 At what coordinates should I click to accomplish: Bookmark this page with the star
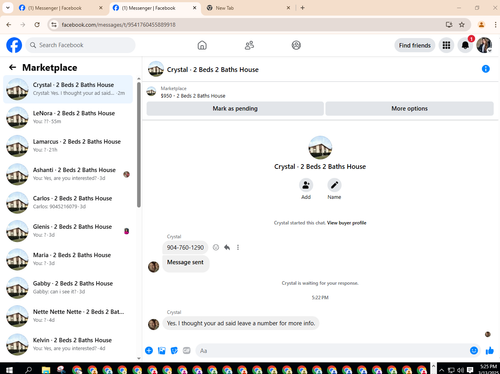[x=462, y=25]
